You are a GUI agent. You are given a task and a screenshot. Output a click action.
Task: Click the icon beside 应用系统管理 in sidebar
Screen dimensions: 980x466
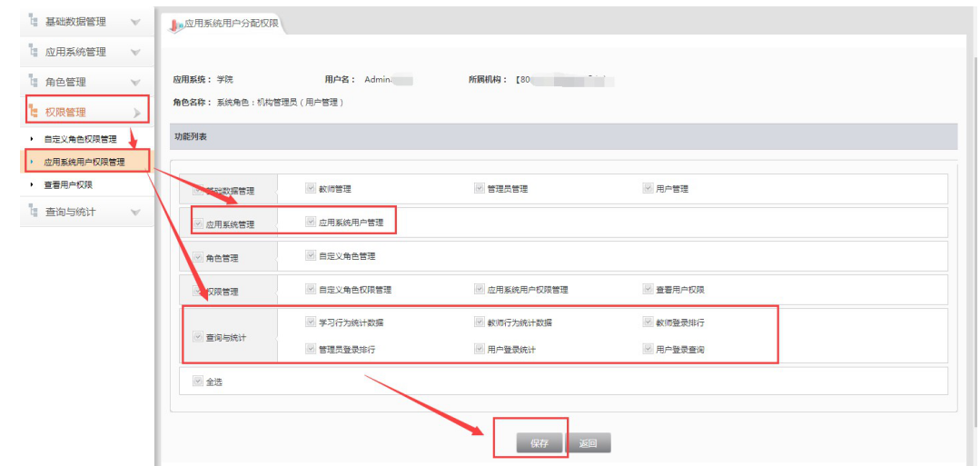click(33, 52)
